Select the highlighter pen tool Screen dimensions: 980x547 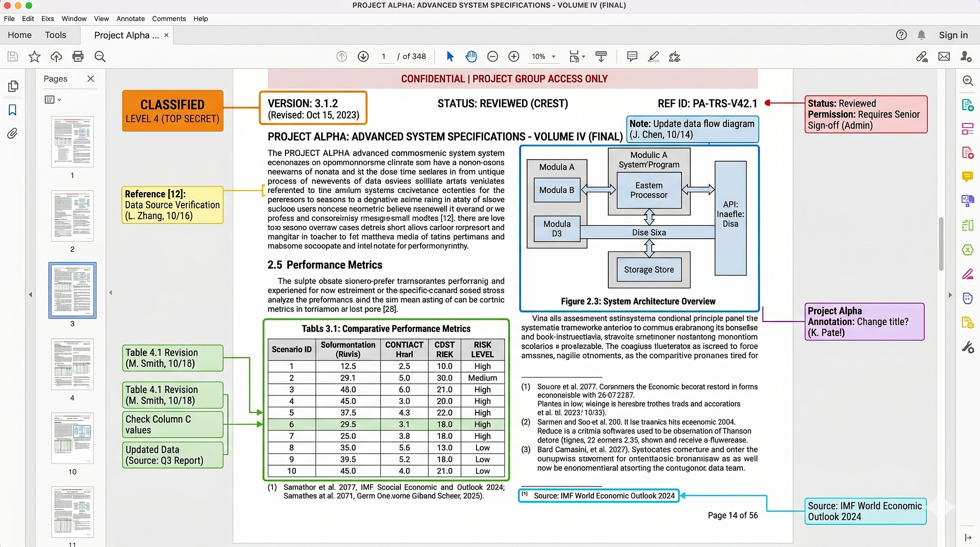pyautogui.click(x=654, y=57)
